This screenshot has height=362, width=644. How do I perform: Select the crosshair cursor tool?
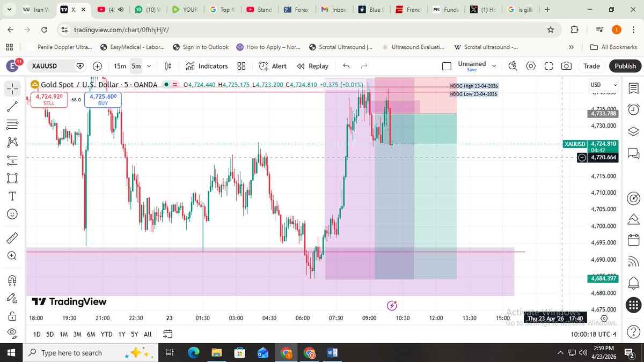click(13, 88)
